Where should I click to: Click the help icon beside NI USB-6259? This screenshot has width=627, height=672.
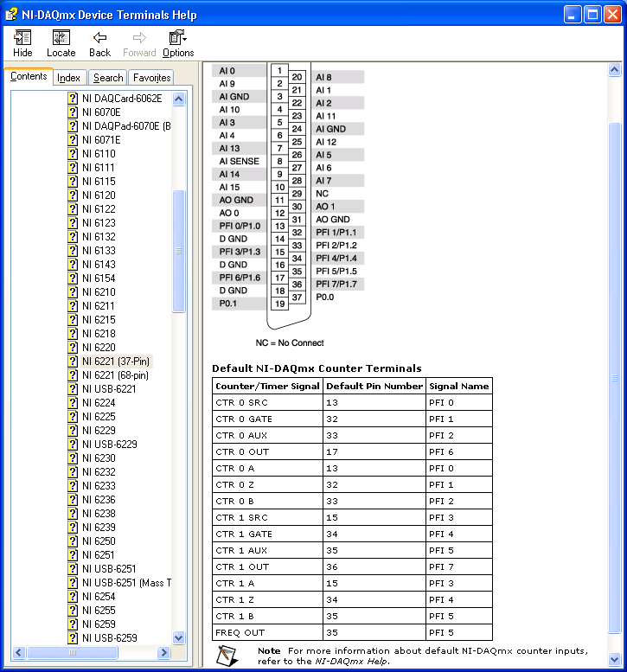tap(73, 638)
